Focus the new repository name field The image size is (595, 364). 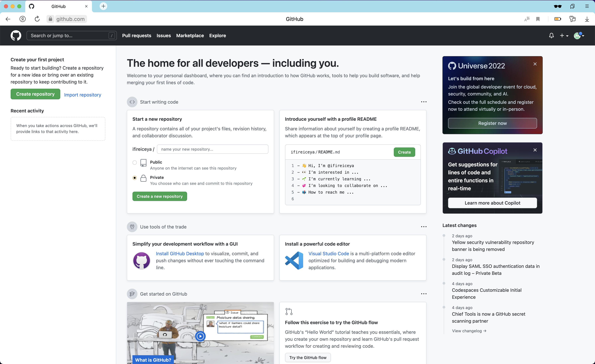[212, 149]
